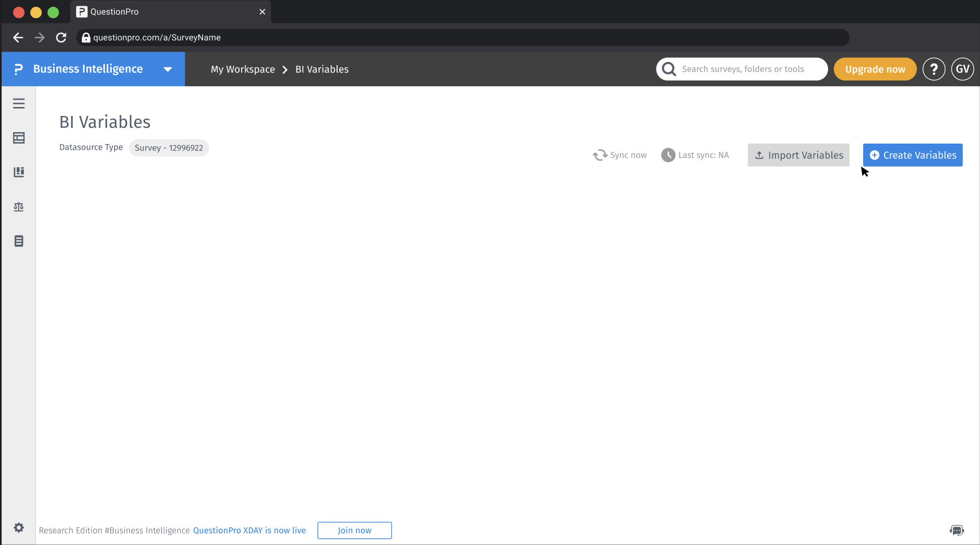Open the help question mark icon
The image size is (980, 545).
[934, 69]
